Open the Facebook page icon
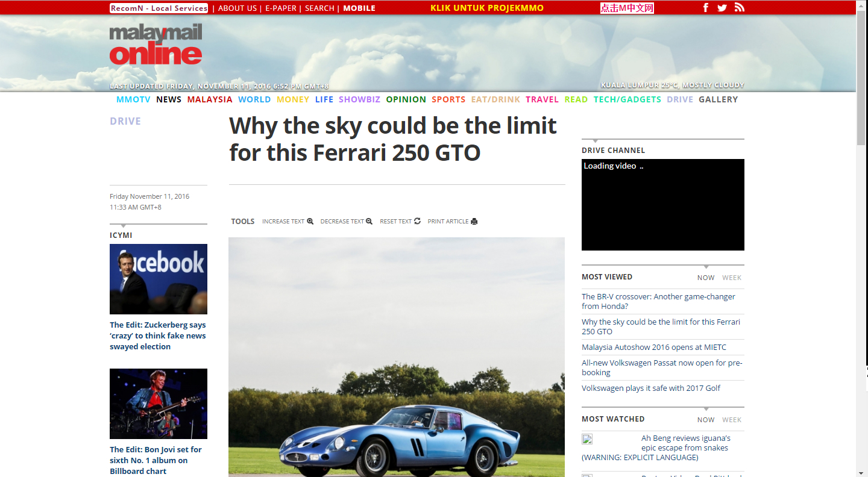Image resolution: width=868 pixels, height=477 pixels. pyautogui.click(x=706, y=8)
